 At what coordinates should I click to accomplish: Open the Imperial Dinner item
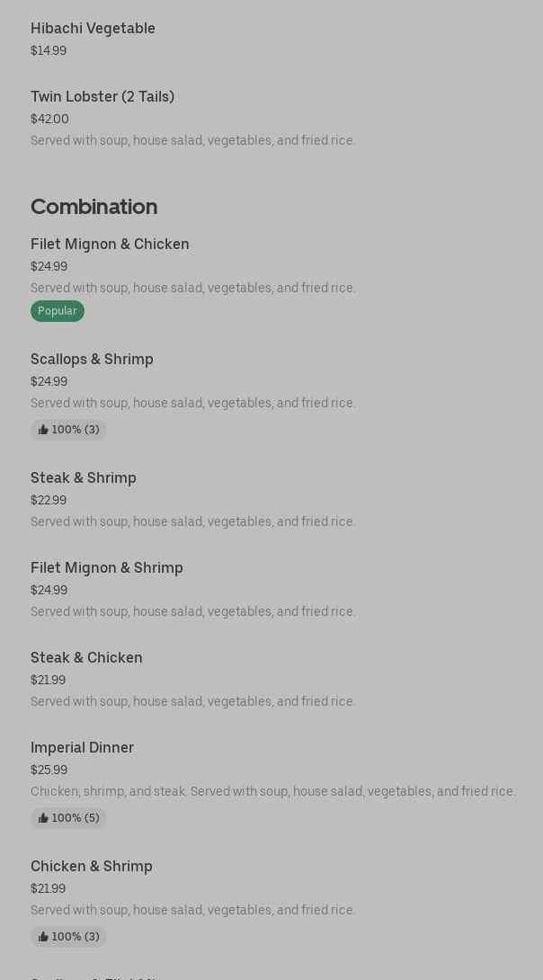coord(82,748)
